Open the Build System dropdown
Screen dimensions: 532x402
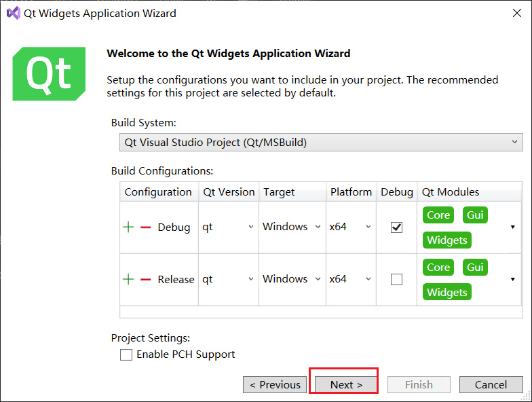[x=321, y=143]
